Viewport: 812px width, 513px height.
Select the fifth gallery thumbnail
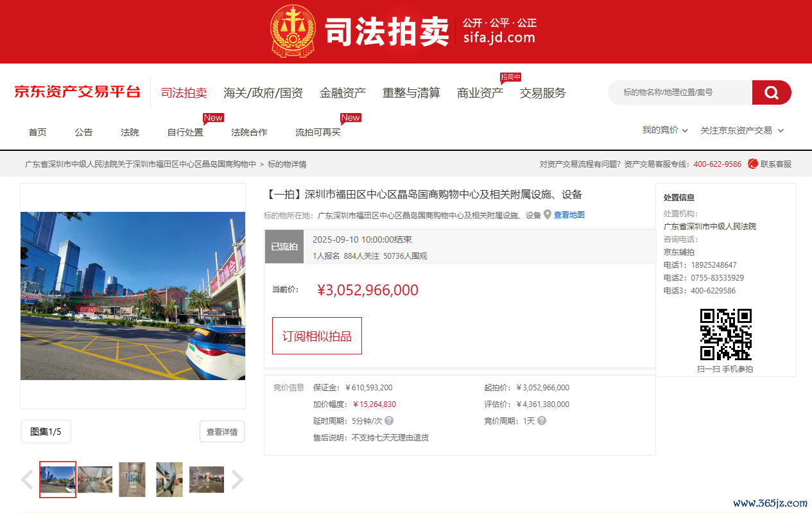(207, 480)
